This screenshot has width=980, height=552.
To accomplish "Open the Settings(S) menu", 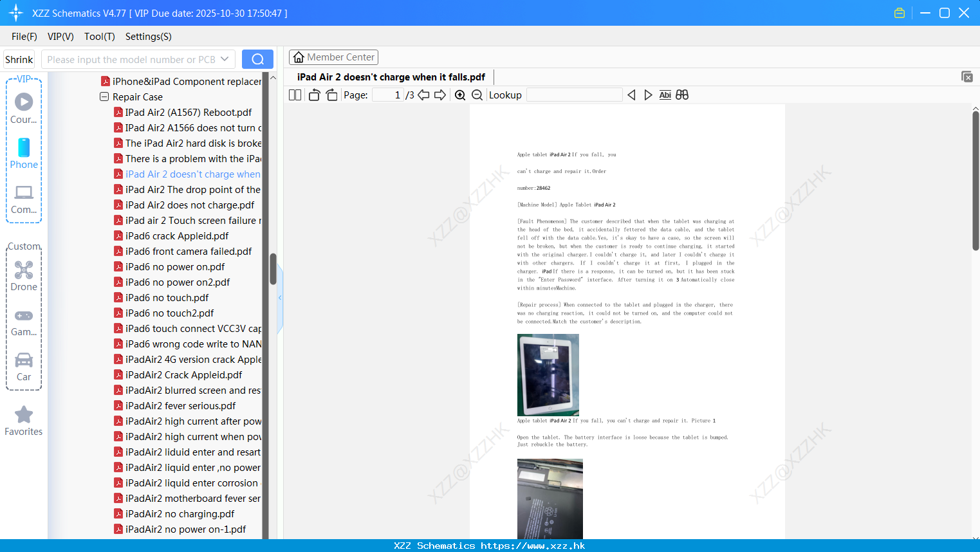I will (x=149, y=37).
